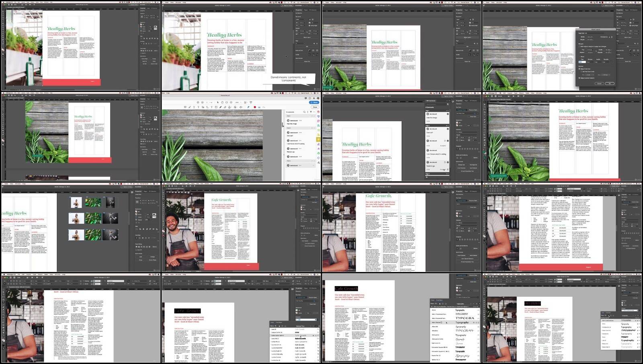The width and height of the screenshot is (643, 364).
Task: Click the filter icon in InDesign PDF Comments
Action: (x=448, y=104)
